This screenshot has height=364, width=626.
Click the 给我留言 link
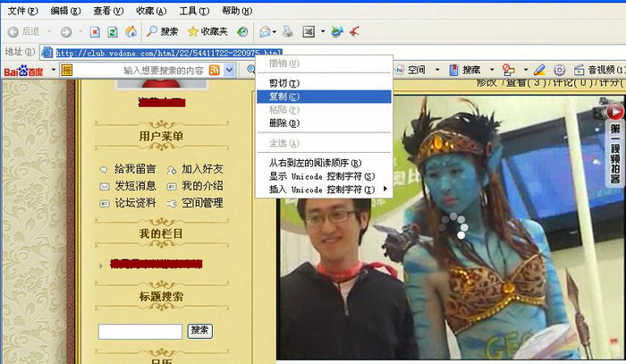pos(134,169)
